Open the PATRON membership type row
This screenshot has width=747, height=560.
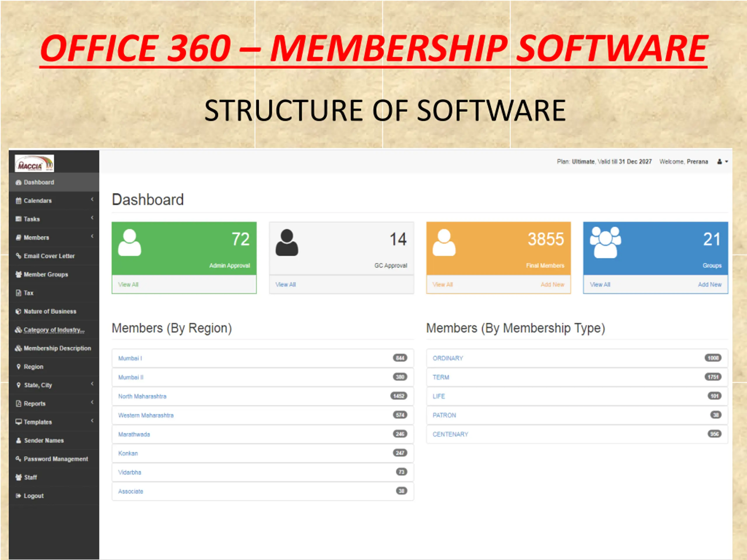[577, 415]
